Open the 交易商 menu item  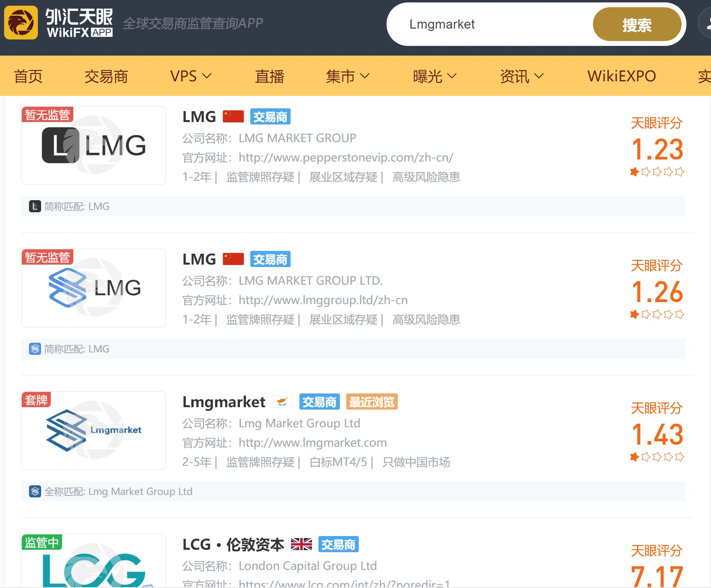click(106, 76)
